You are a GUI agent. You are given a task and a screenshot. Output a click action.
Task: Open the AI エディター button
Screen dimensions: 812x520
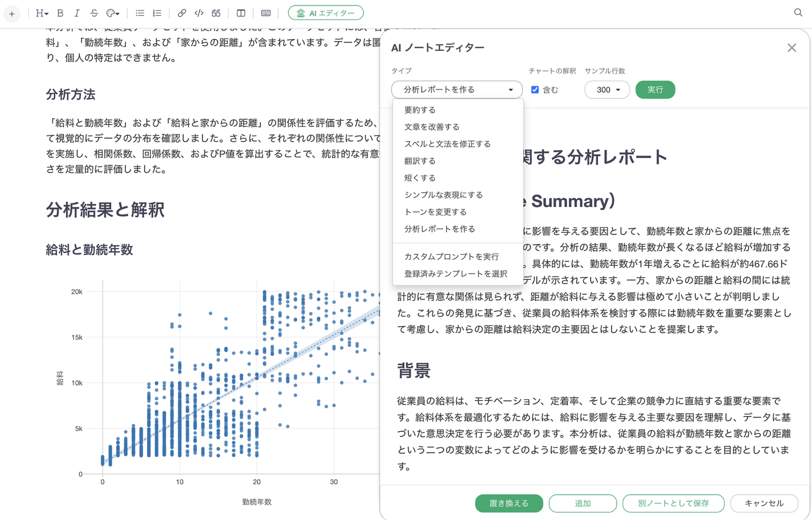(326, 13)
